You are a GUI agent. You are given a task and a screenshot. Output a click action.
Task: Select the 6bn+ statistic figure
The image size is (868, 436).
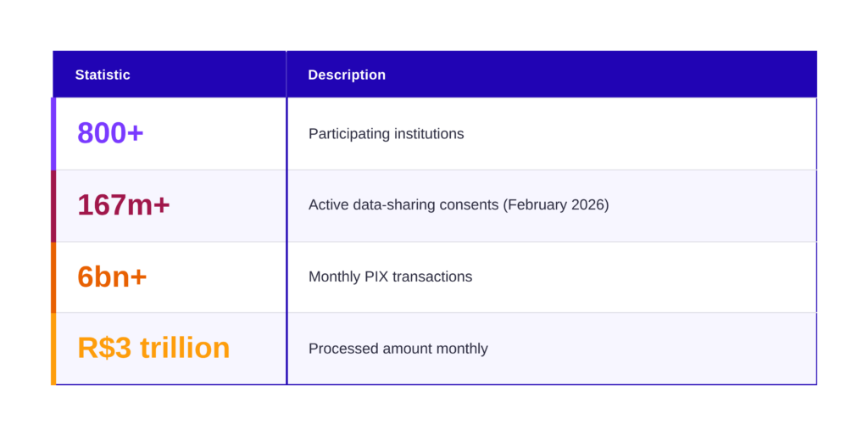(x=112, y=277)
